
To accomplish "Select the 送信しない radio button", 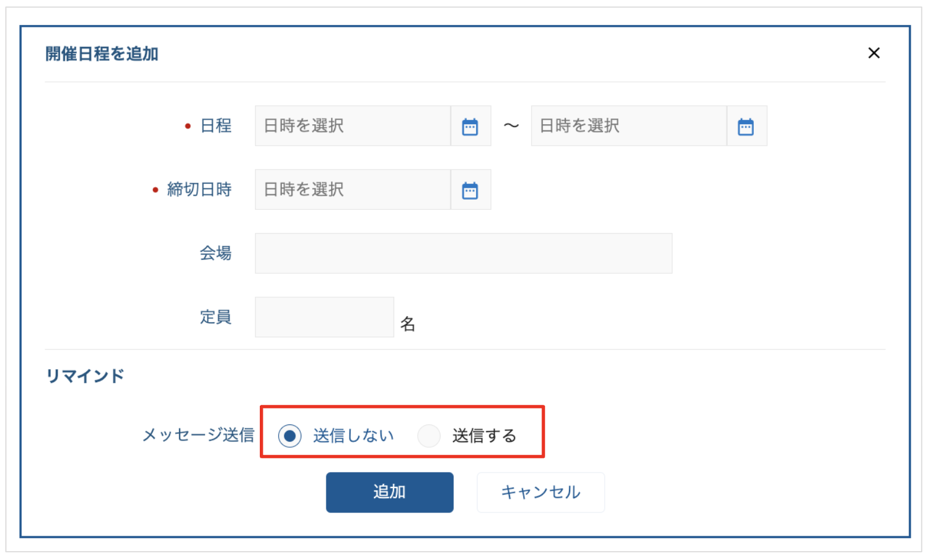I will point(290,436).
